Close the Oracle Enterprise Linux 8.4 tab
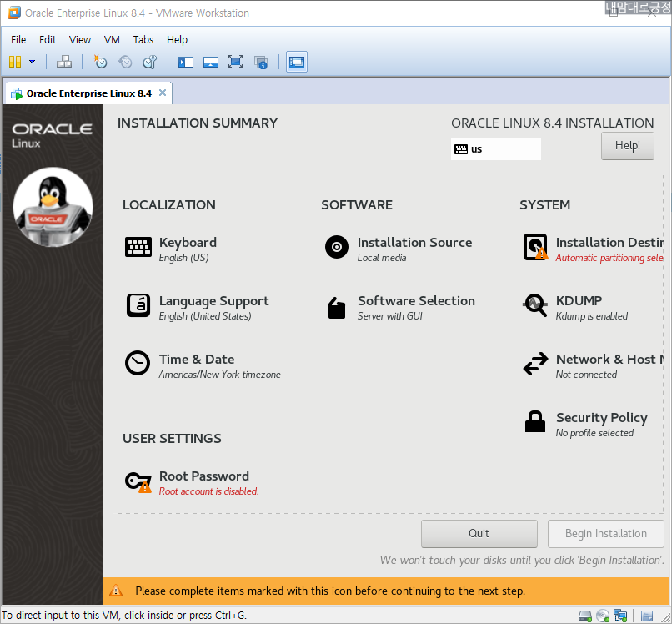 (x=163, y=93)
